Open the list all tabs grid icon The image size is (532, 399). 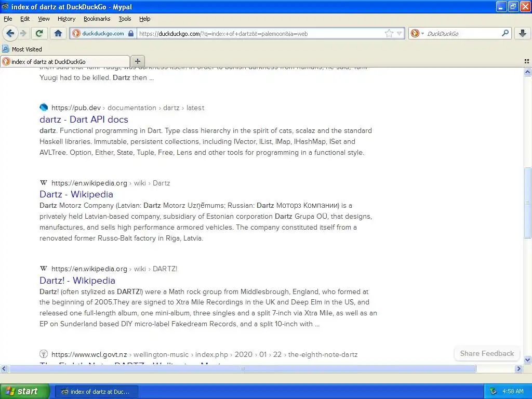point(527,61)
